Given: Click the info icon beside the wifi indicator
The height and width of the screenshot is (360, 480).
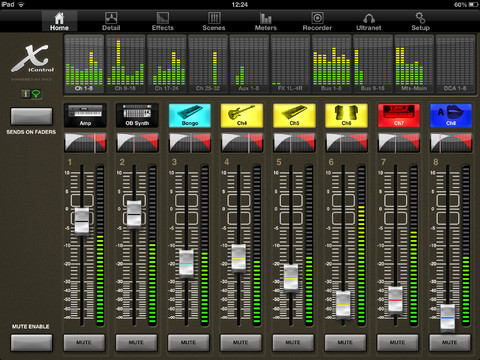Looking at the screenshot, I should [x=26, y=94].
